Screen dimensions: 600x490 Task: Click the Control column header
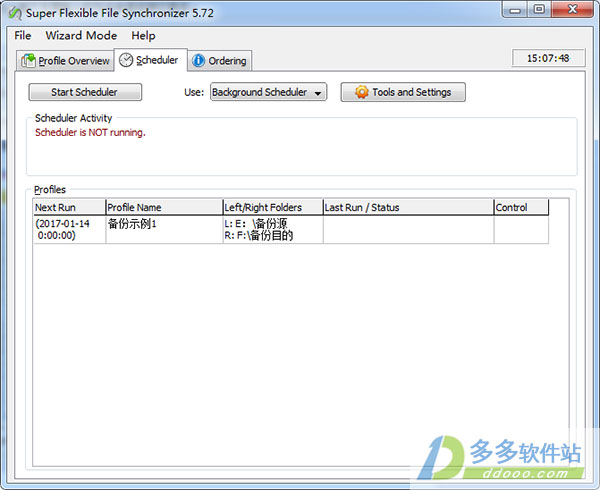pos(521,207)
